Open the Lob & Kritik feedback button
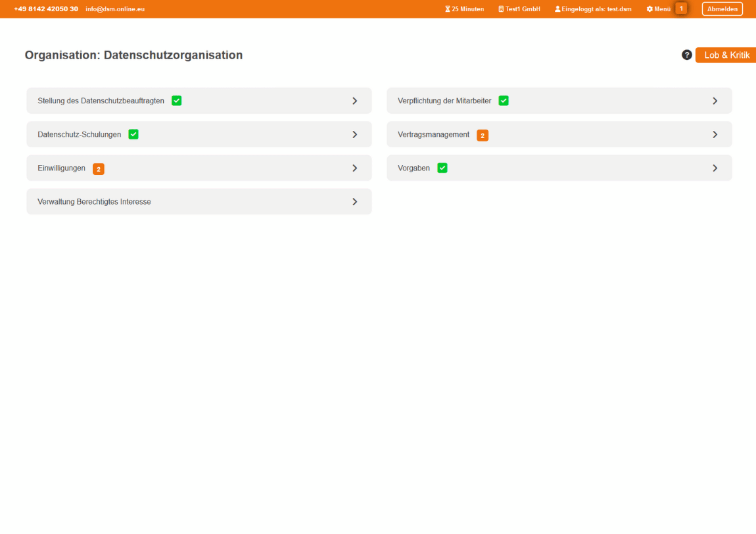756x534 pixels. pos(726,55)
